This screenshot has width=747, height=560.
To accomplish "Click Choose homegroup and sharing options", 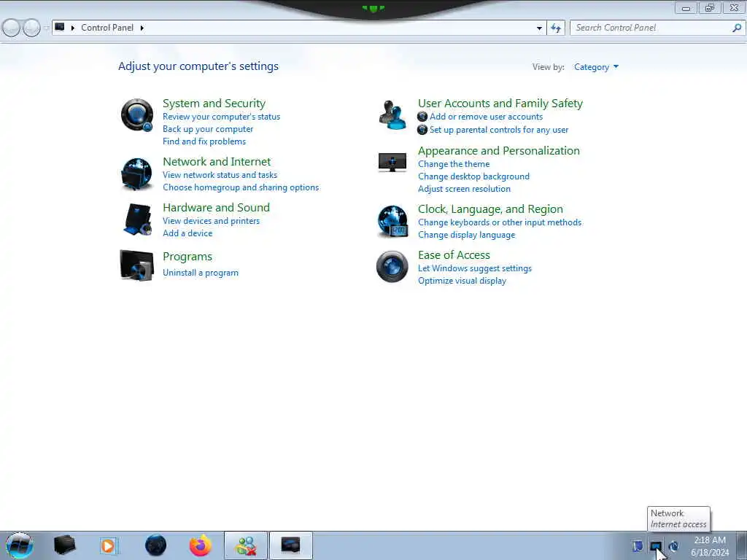I will pos(241,187).
